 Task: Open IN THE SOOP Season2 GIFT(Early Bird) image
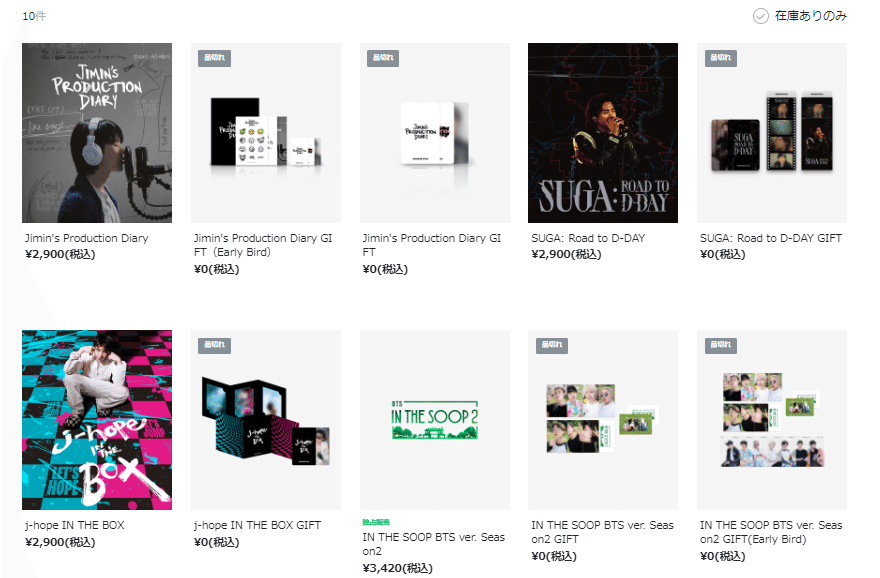tap(772, 420)
